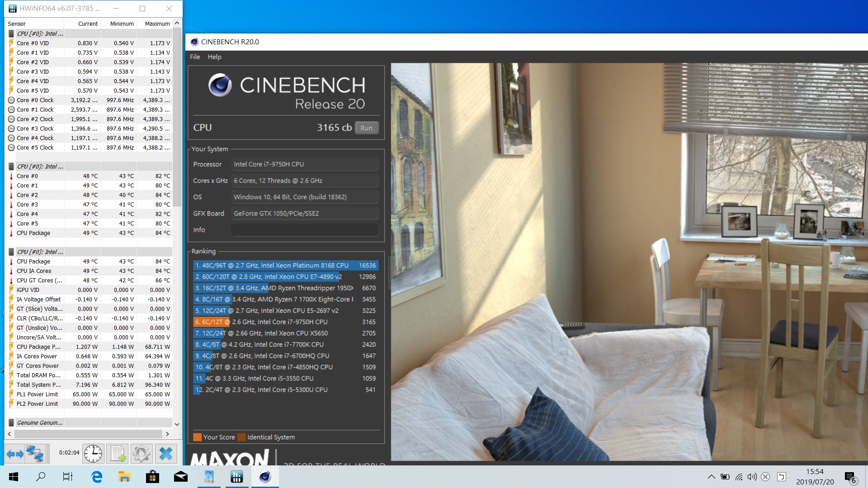Click HWiNFO vertical scrollbar up arrow
The width and height of the screenshot is (868, 488).
[x=177, y=23]
